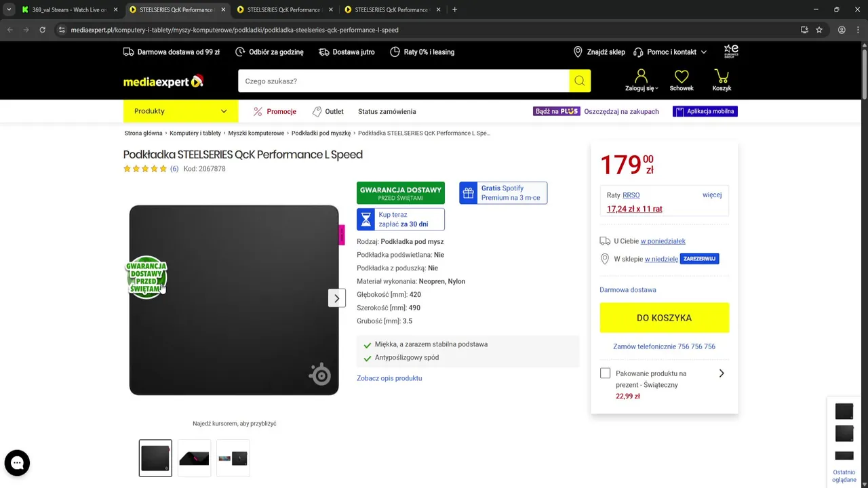Click Odbiór za godzinę header link
The width and height of the screenshot is (868, 488).
[x=269, y=52]
